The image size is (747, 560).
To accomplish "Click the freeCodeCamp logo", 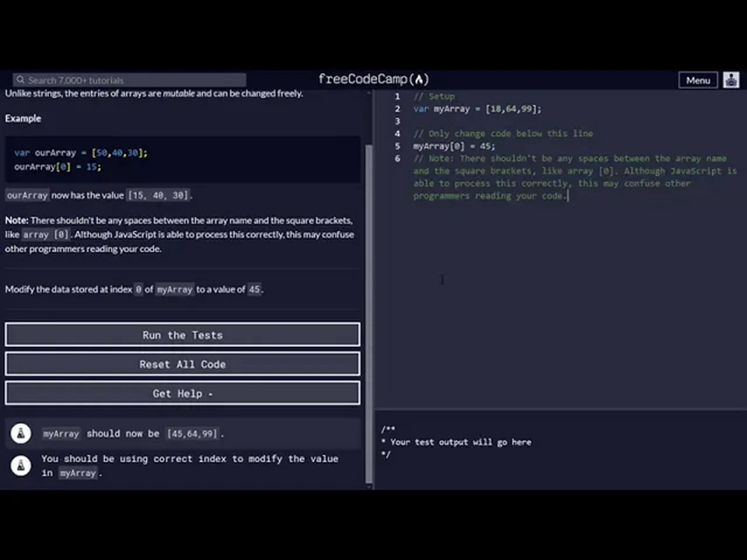I will (373, 79).
